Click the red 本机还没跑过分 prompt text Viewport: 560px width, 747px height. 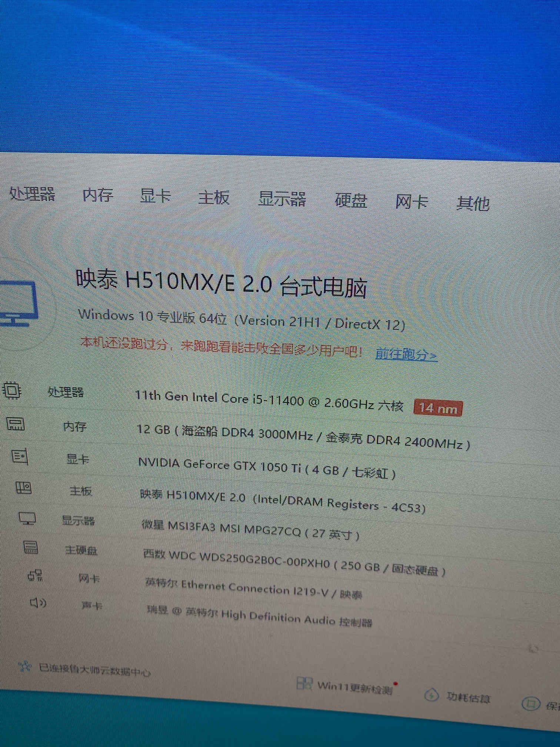[x=221, y=347]
